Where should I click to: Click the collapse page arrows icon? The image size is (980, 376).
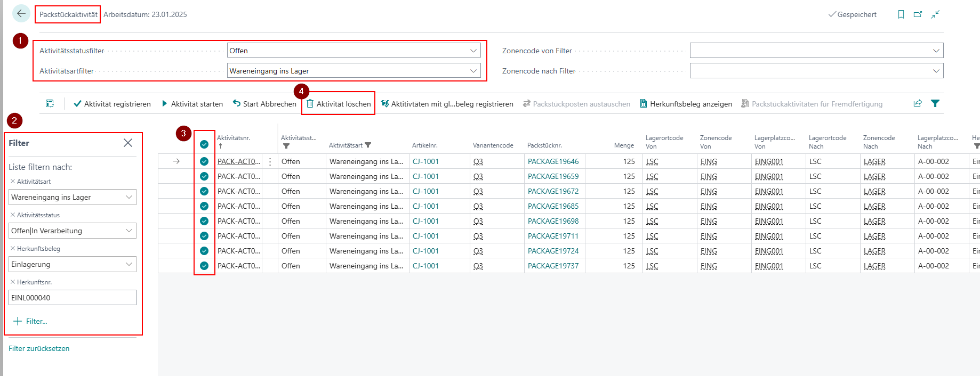[x=935, y=14]
